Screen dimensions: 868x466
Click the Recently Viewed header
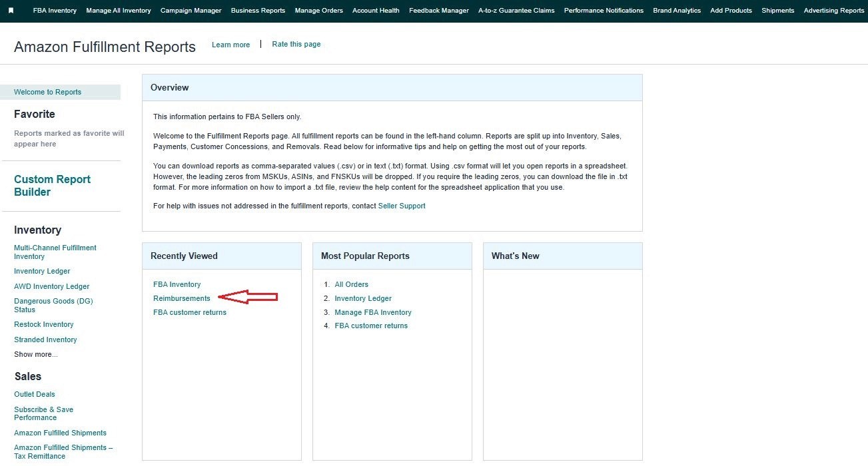click(x=222, y=256)
